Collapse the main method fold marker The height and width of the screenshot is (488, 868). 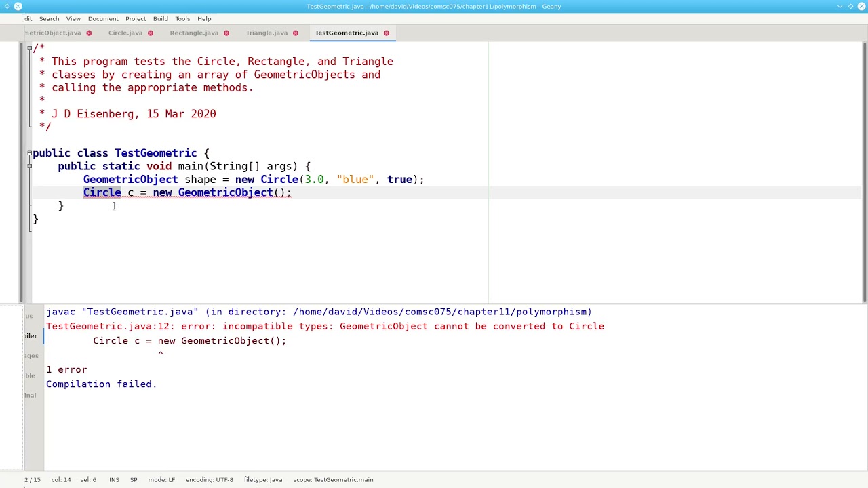coord(29,166)
